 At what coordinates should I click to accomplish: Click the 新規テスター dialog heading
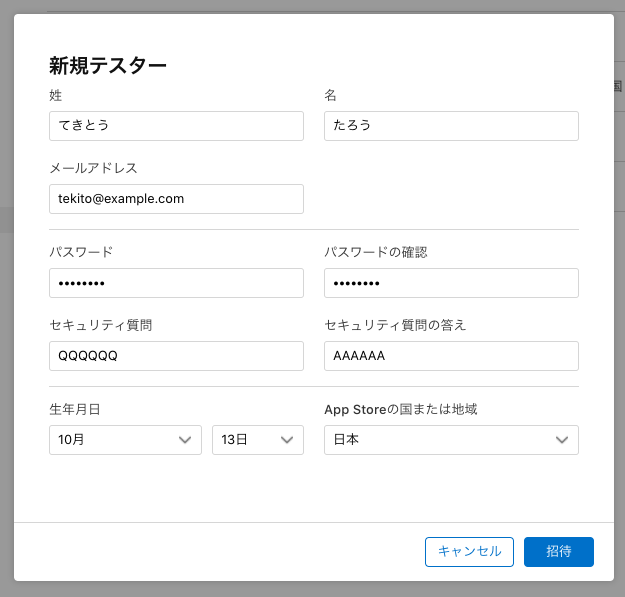pos(108,66)
